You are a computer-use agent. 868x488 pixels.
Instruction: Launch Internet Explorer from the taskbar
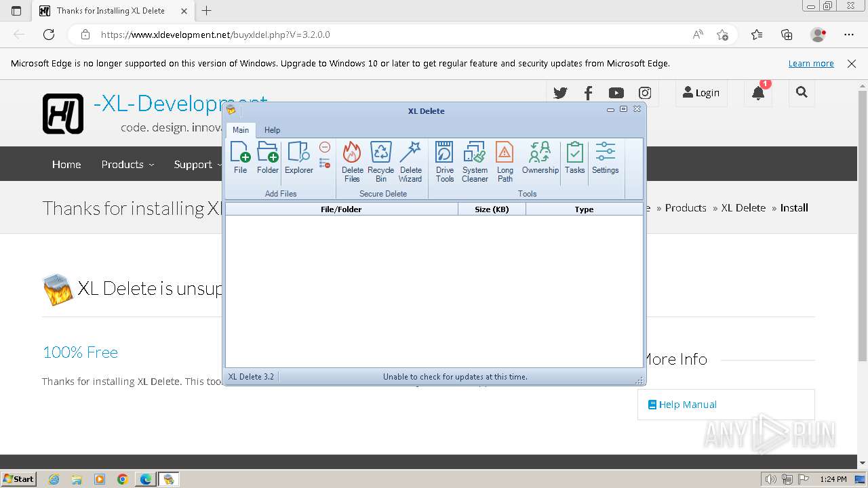pos(54,479)
